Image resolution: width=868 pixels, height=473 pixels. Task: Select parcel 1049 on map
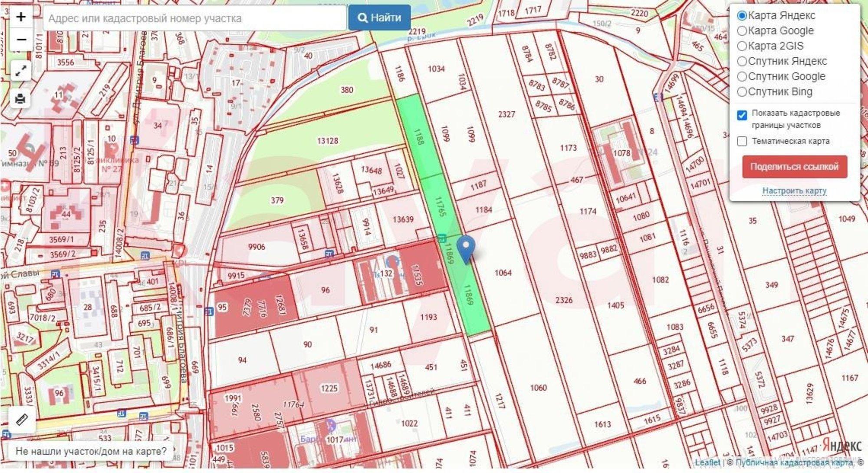point(846,218)
